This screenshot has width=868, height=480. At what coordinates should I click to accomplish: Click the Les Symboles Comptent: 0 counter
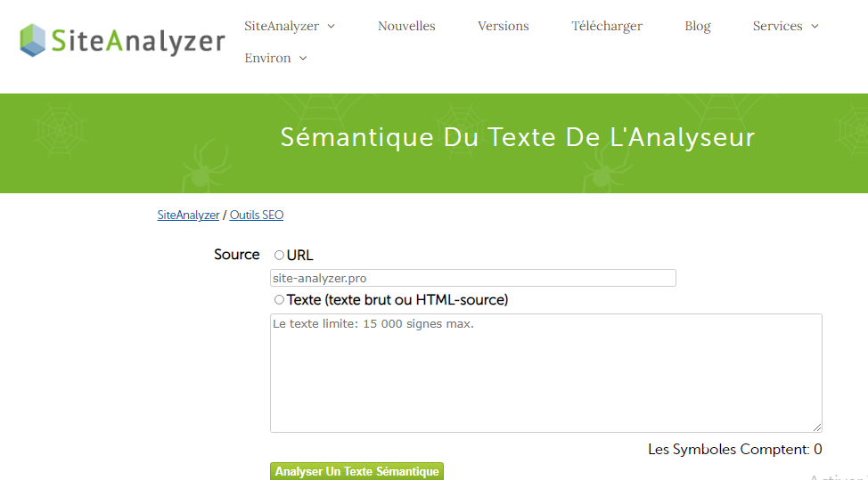(x=734, y=450)
